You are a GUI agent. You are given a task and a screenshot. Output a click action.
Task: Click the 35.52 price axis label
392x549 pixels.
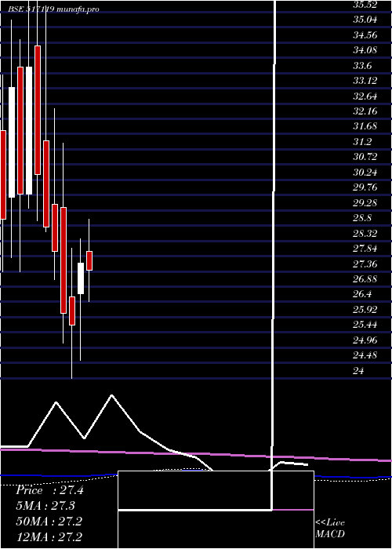pos(365,5)
